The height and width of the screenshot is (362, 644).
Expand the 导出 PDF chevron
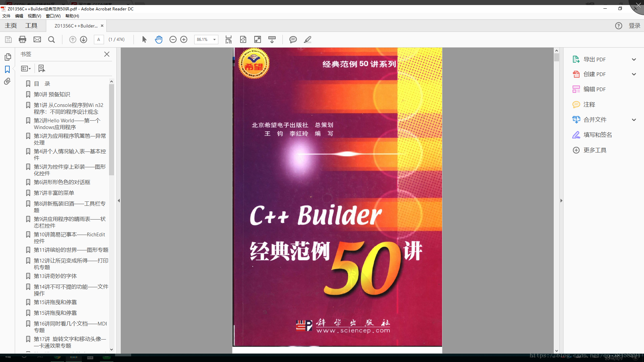[634, 59]
